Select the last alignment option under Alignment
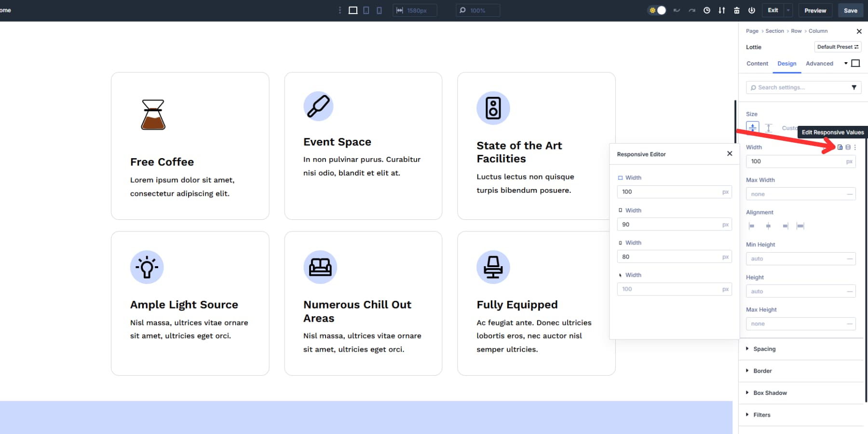 pos(800,225)
